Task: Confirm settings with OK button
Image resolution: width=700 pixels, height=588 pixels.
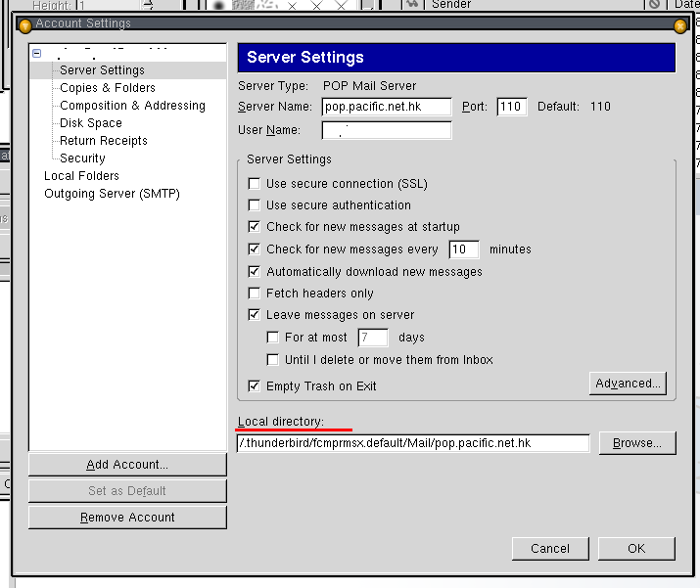Action: pyautogui.click(x=636, y=549)
